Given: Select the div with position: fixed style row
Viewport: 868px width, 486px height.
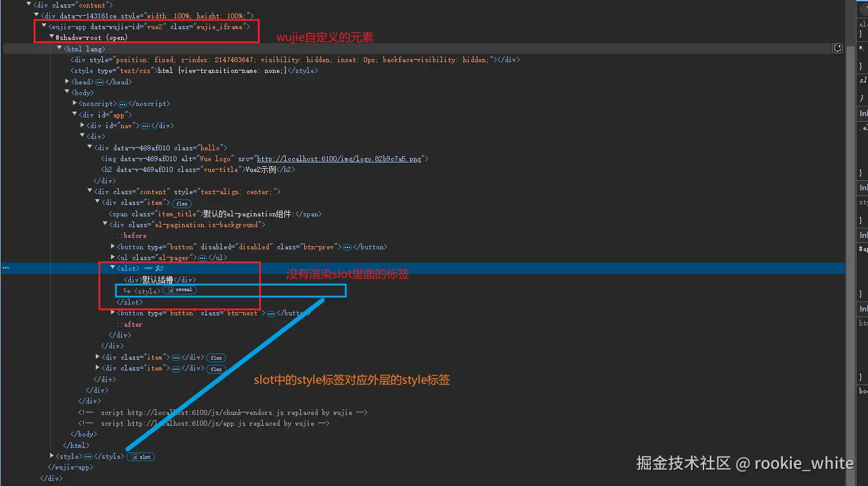Looking at the screenshot, I should [x=295, y=60].
